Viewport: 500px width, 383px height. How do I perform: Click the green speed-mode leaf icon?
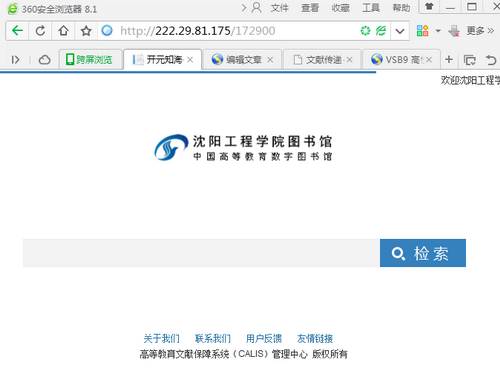coord(381,31)
